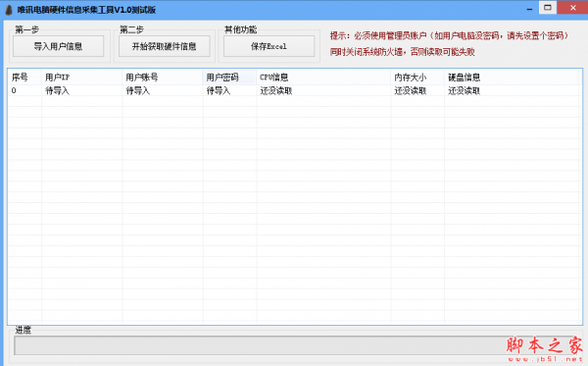588x366 pixels.
Task: Select 待导入 cell under 用户密码
Action: coord(229,90)
